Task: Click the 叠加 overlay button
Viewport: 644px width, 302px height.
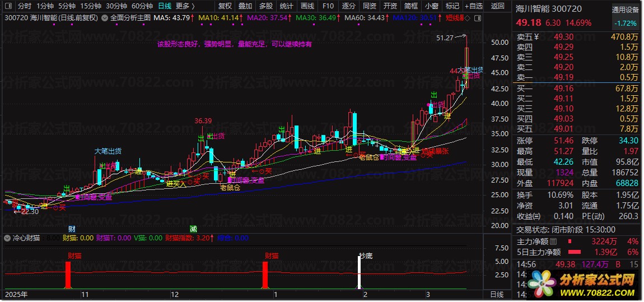Action: (x=245, y=6)
